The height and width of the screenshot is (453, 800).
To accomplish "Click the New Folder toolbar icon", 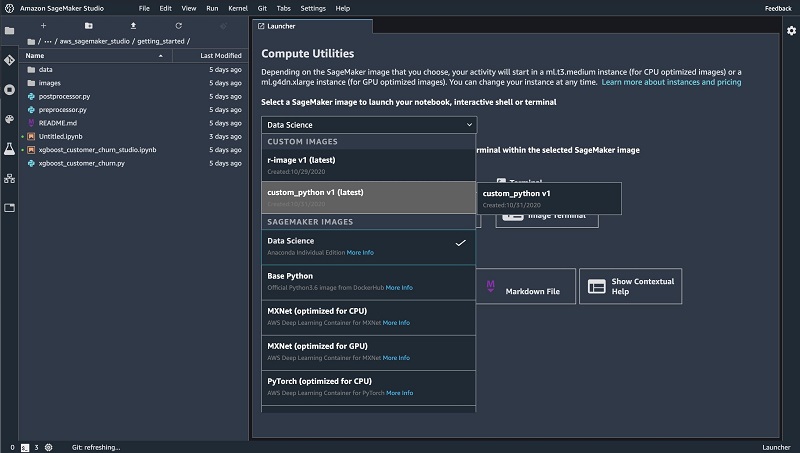I will (x=88, y=26).
